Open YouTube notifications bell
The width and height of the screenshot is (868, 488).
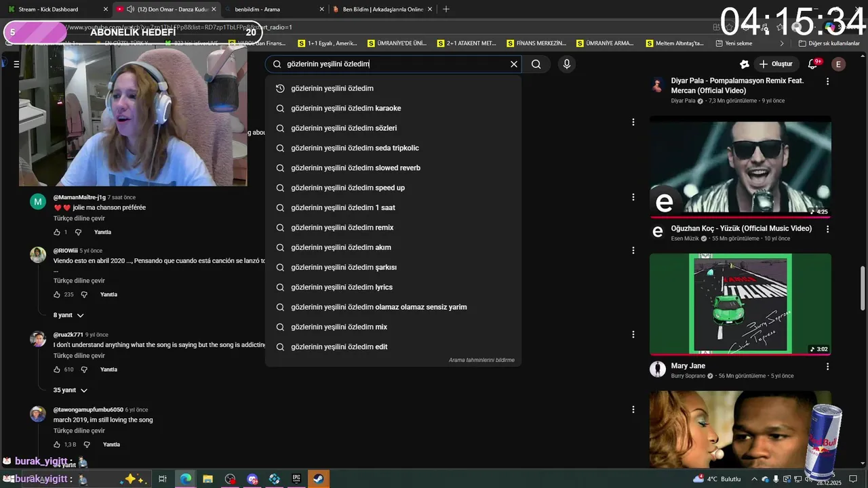pos(813,64)
